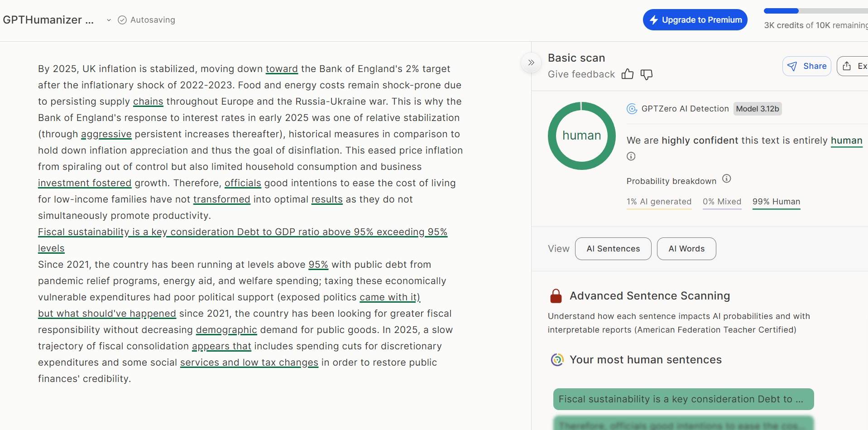Click the credits remaining progress bar
The image size is (868, 430).
815,11
